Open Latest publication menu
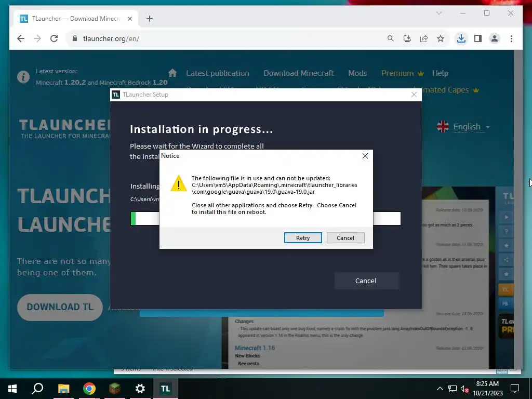Viewport: 532px width, 399px height. pos(218,73)
